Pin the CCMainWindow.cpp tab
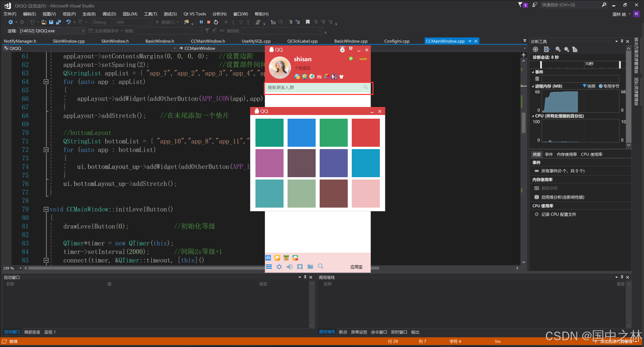Screen dimensions: 644x347 (470, 41)
